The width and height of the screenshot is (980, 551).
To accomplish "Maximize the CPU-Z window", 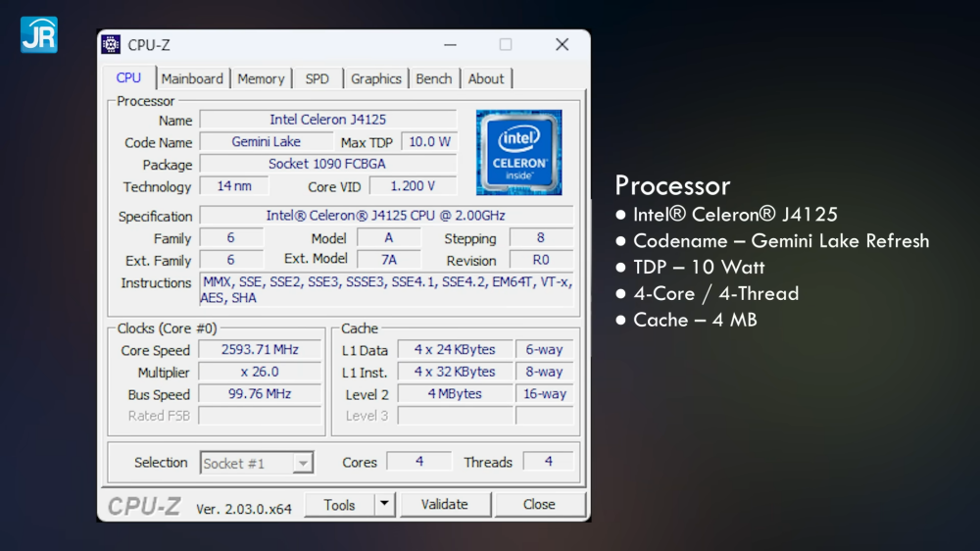I will [x=506, y=45].
